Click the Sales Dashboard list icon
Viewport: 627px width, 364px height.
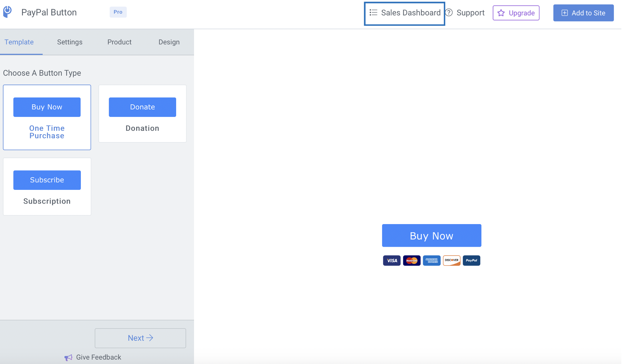[x=373, y=13]
